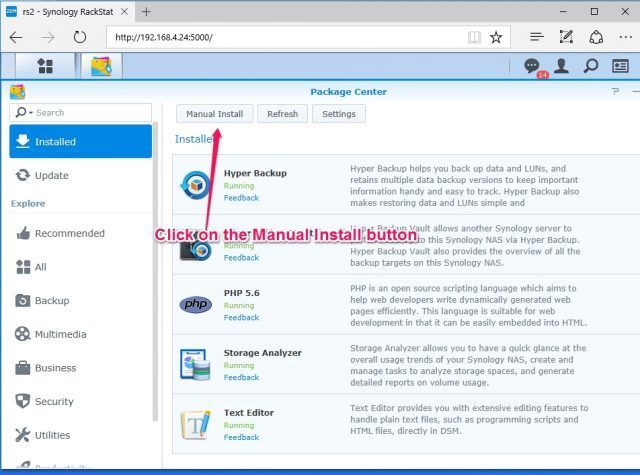Open the notifications chat bubble icon
This screenshot has height=475, width=640.
tap(532, 66)
